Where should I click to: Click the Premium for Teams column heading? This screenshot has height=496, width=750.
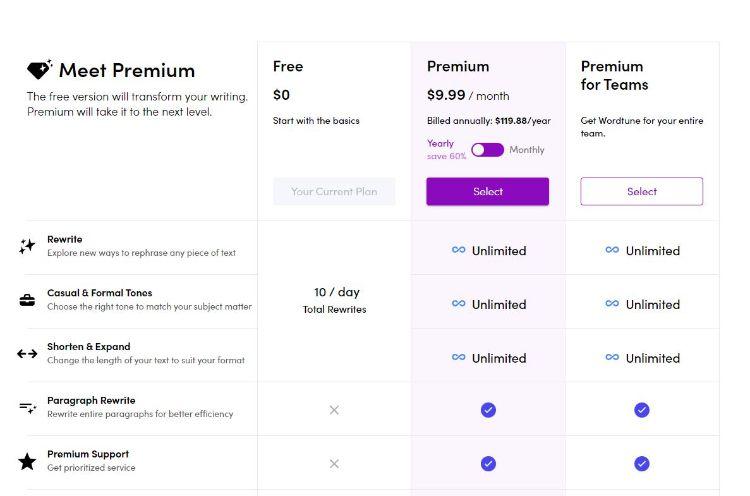(615, 76)
